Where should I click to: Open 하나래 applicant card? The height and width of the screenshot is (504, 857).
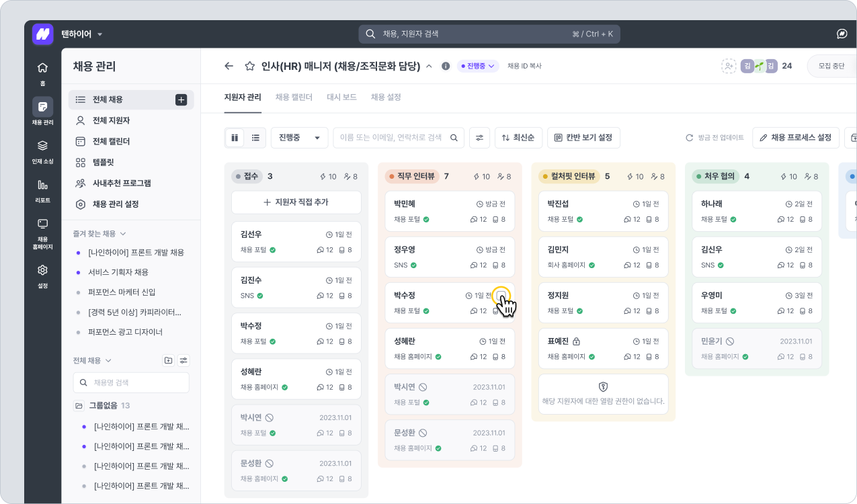pyautogui.click(x=757, y=211)
